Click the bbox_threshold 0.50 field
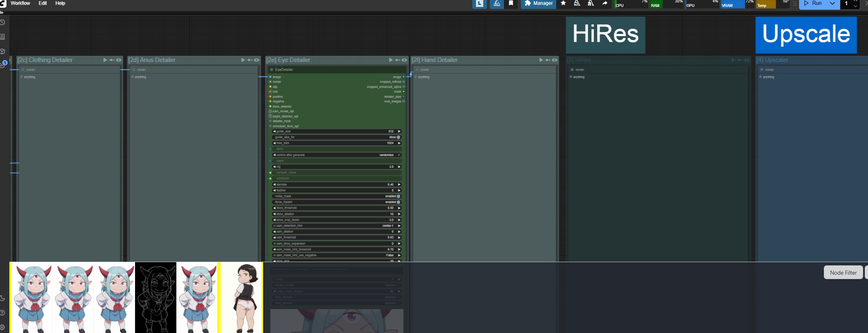 click(336, 208)
